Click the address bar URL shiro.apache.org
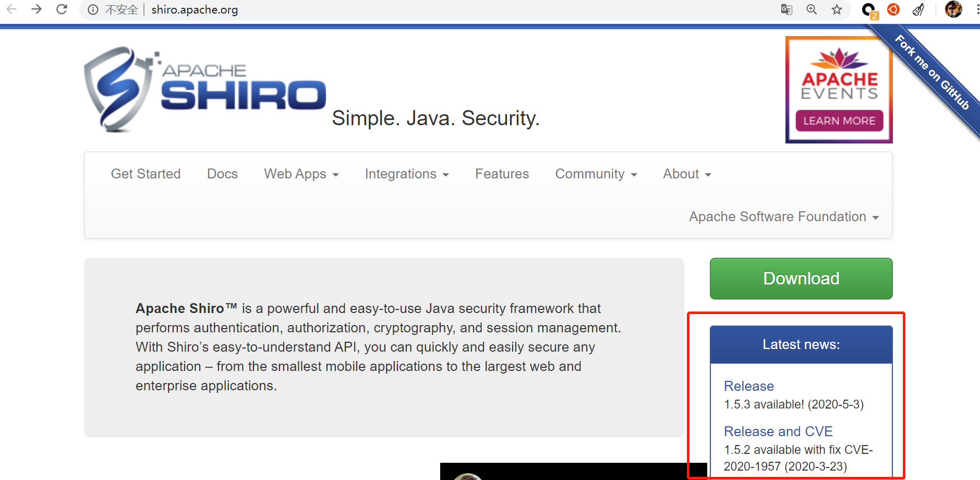Screen dimensions: 980x480 (x=195, y=10)
